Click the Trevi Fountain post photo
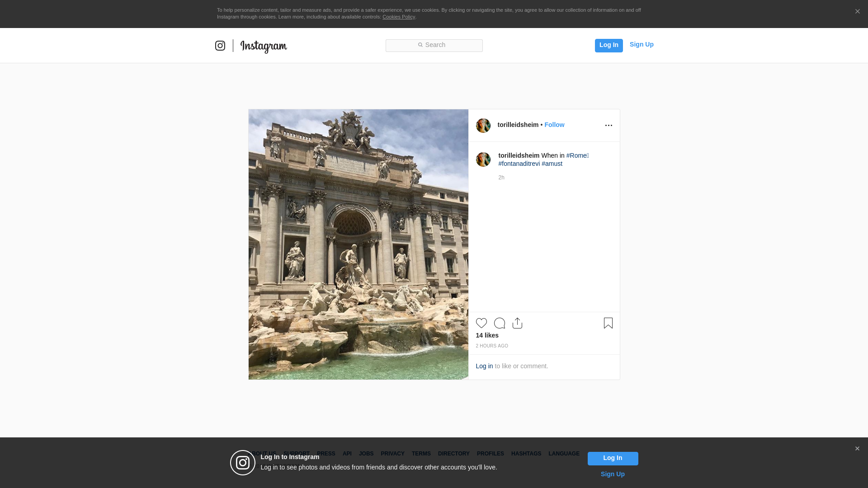Image resolution: width=868 pixels, height=488 pixels. pyautogui.click(x=358, y=244)
